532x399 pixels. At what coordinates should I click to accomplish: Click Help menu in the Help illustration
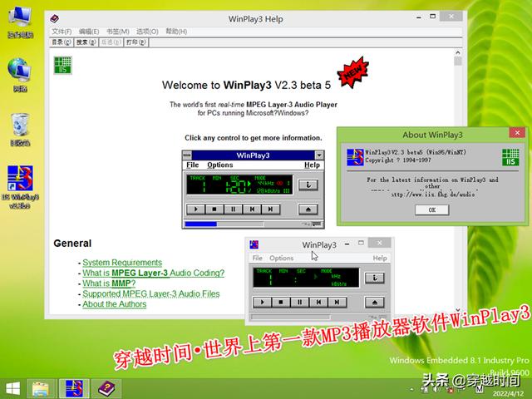[312, 165]
